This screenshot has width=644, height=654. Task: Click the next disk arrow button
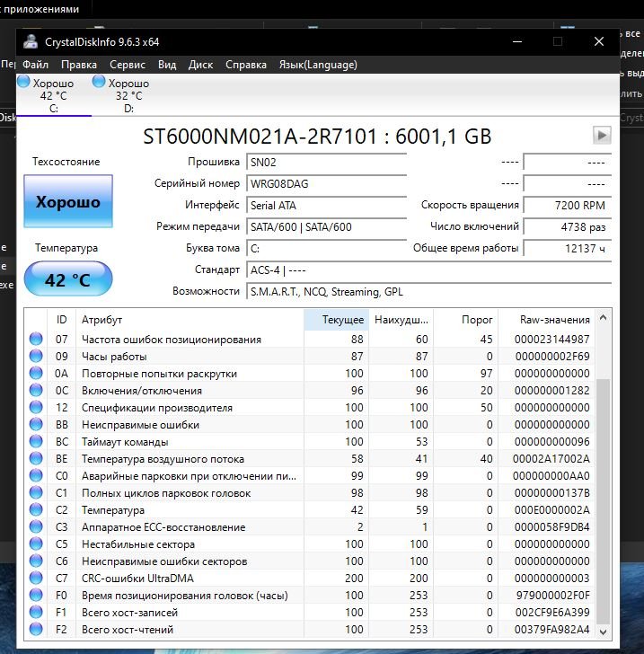pyautogui.click(x=602, y=135)
